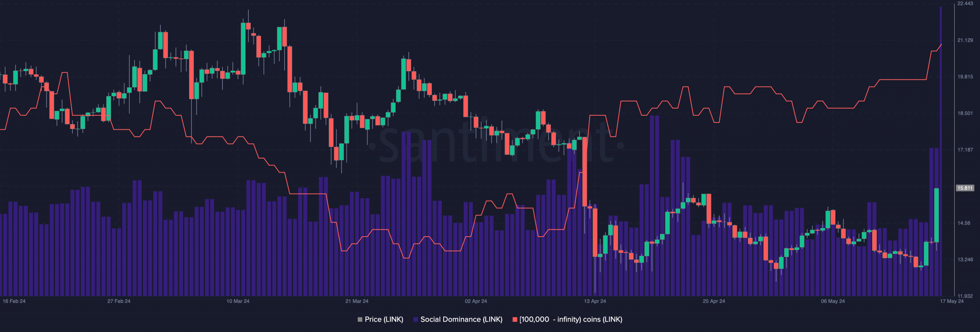Click the Social Dominance (LINK) legend label
Screen dimensions: 980x332
[x=461, y=319]
